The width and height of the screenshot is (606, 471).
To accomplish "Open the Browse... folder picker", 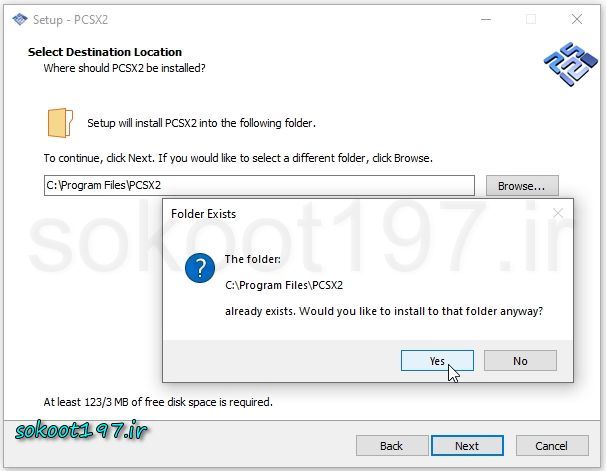I will click(521, 186).
